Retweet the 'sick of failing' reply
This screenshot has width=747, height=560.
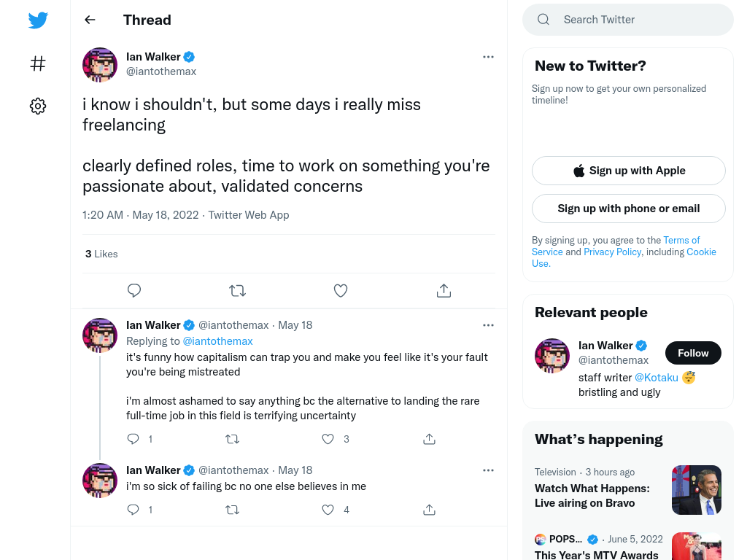coord(233,510)
